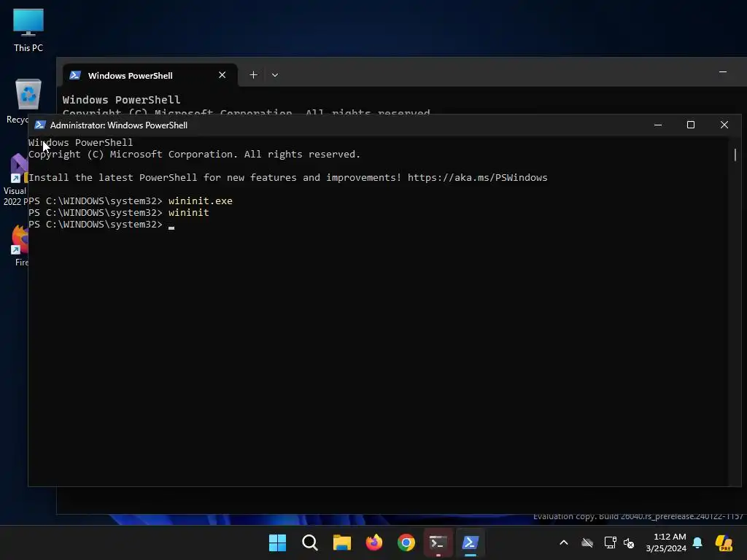Screen dimensions: 747x560
Task: Minimize the Administrator PowerShell window
Action: 658,125
